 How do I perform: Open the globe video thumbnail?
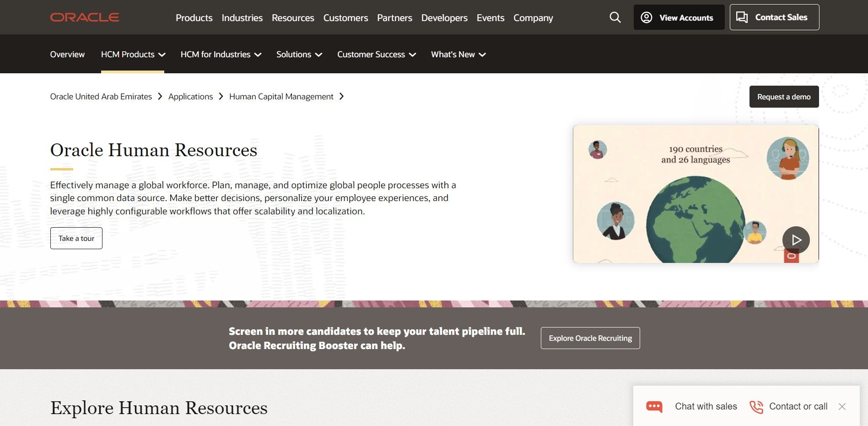coord(695,194)
